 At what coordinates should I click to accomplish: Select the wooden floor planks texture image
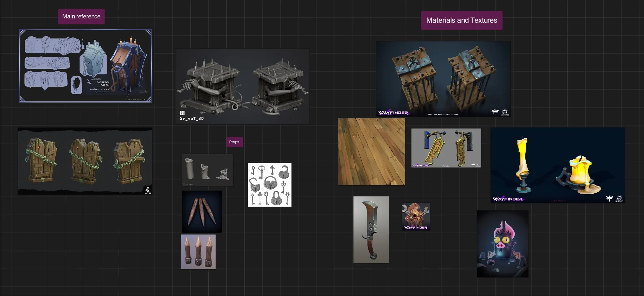click(371, 152)
